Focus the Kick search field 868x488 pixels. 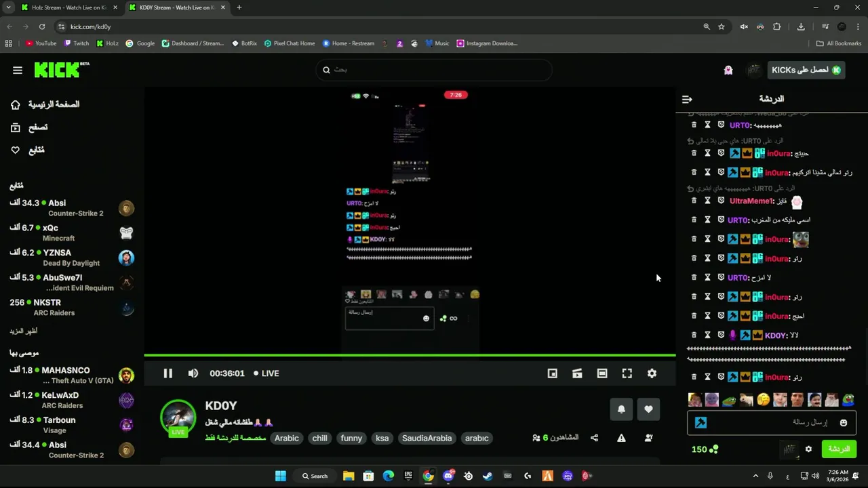(434, 70)
